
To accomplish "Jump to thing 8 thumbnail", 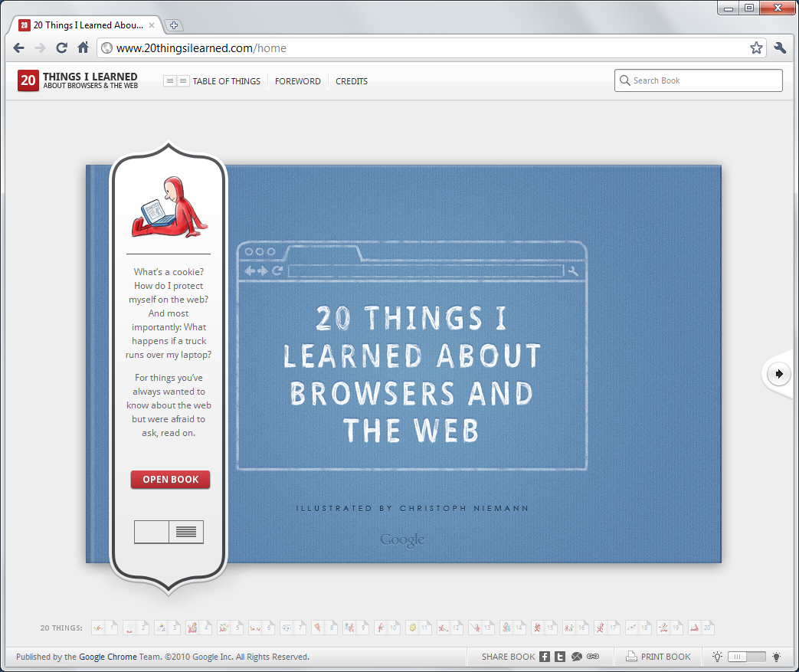I will tap(325, 628).
